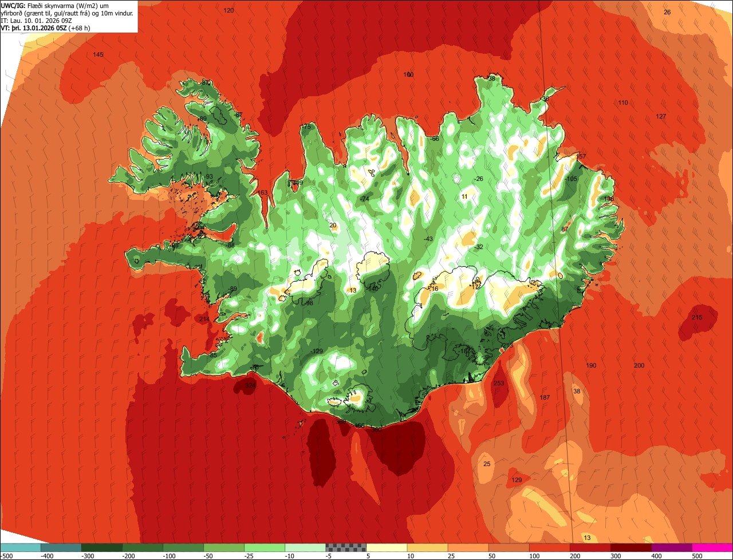Click the map value 190 southeast offshore
This screenshot has width=733, height=560.
[x=591, y=365]
